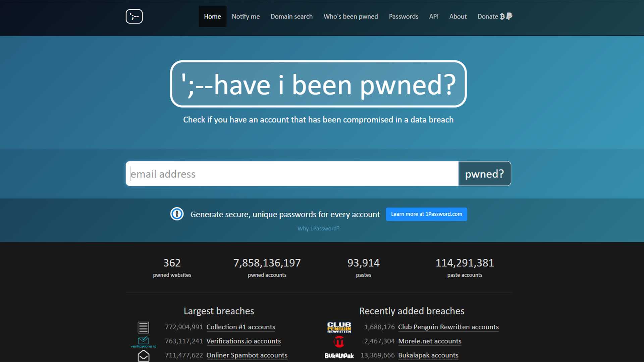Image resolution: width=644 pixels, height=362 pixels.
Task: Click the Club Penguin Rewritten logo
Action: [339, 327]
